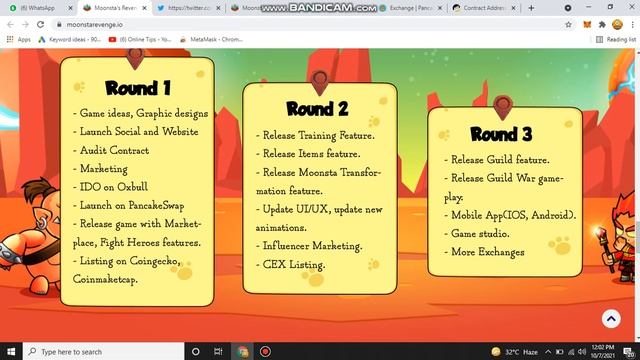Click the Chrome taskbar icon
Screen dimensions: 640x360
242,351
